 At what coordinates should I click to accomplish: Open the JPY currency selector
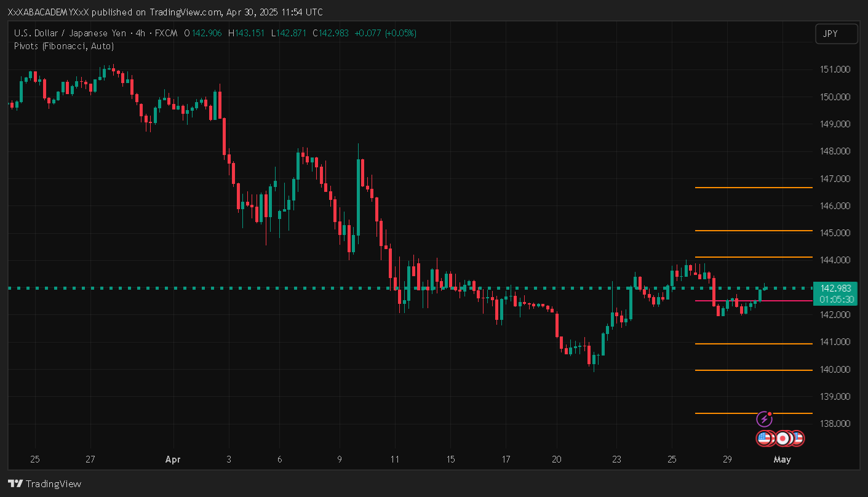(836, 34)
